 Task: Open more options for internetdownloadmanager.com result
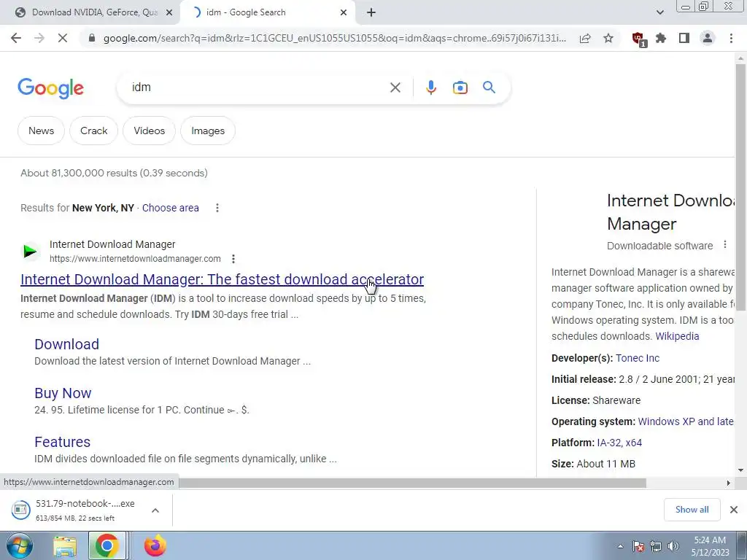(x=233, y=259)
